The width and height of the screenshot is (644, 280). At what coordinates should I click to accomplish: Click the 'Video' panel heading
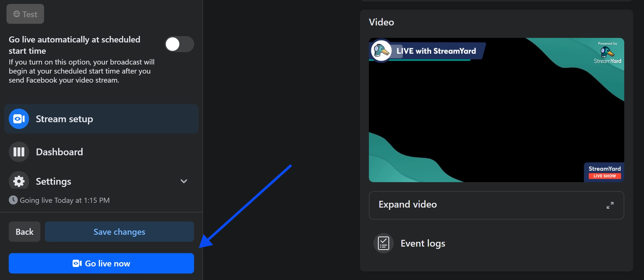pyautogui.click(x=381, y=22)
